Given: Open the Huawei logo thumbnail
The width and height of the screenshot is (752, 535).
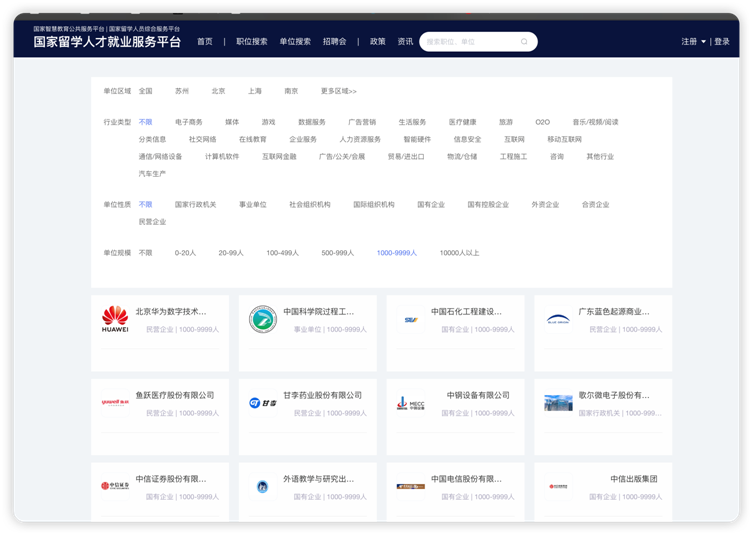Looking at the screenshot, I should point(115,319).
